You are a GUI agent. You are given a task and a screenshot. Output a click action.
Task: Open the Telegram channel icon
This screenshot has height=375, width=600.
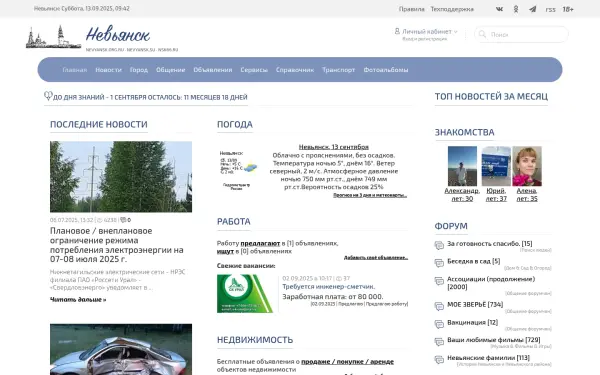click(x=533, y=9)
